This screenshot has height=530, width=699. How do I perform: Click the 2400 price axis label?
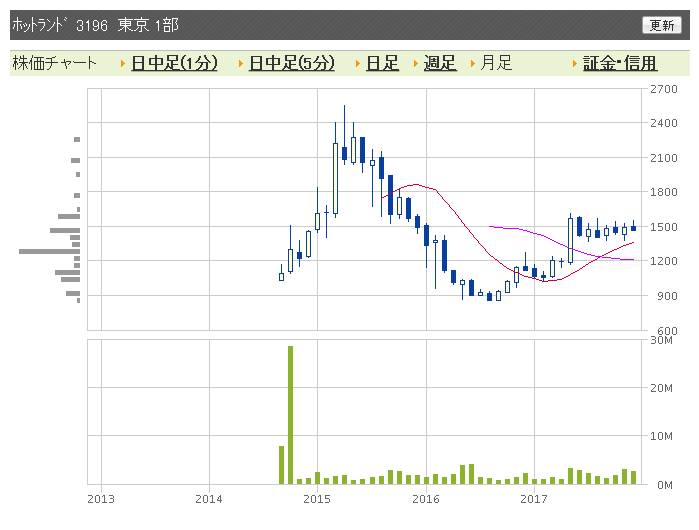point(663,123)
